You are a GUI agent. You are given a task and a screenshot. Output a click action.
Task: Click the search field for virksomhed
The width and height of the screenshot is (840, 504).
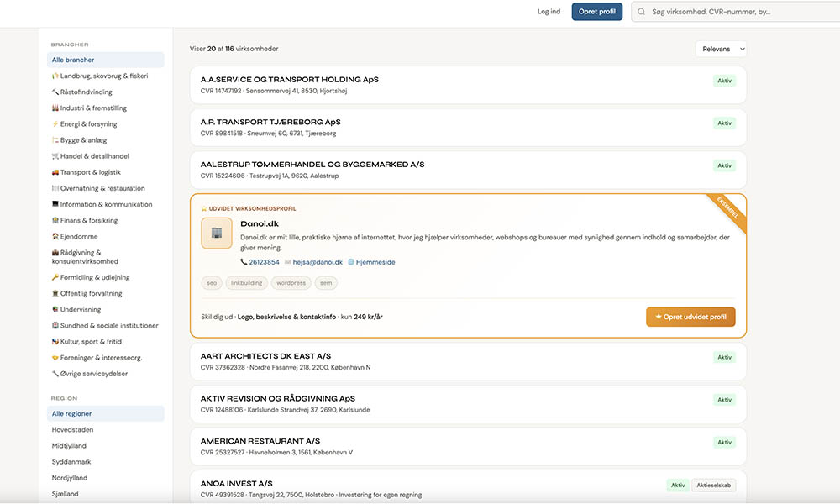pos(731,12)
